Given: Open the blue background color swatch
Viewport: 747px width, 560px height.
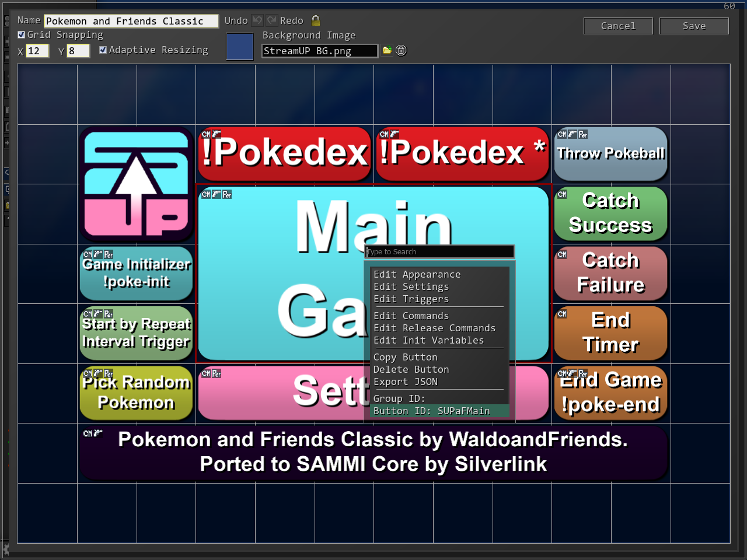Looking at the screenshot, I should point(239,47).
